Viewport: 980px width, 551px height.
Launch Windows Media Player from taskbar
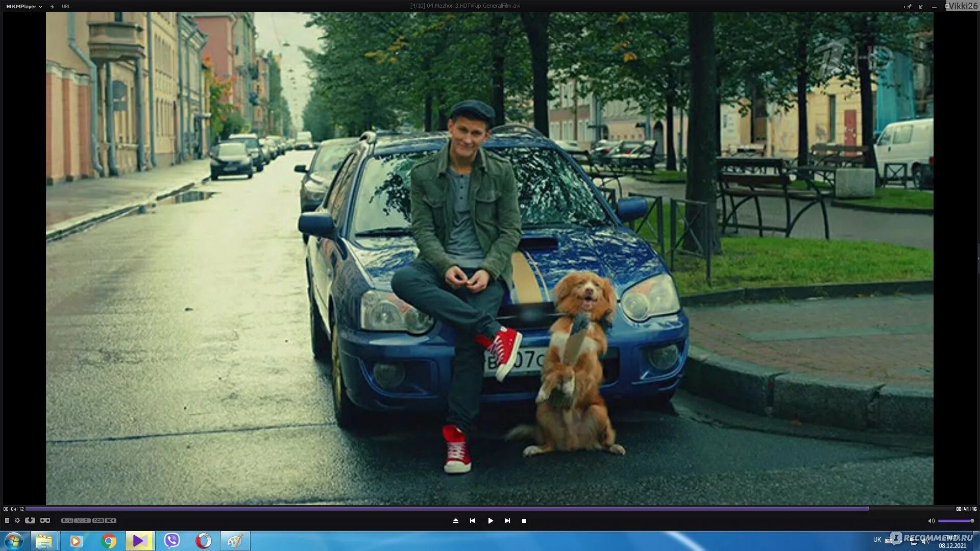point(76,541)
